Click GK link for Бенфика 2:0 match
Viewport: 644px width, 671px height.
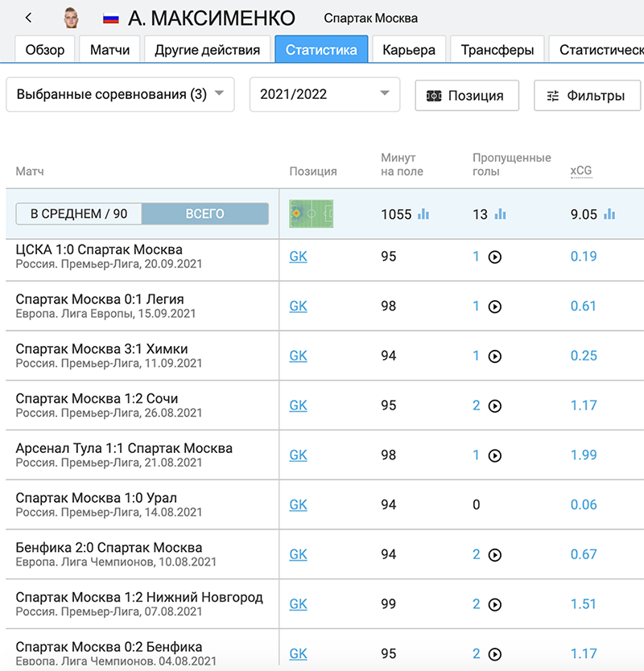click(x=298, y=554)
